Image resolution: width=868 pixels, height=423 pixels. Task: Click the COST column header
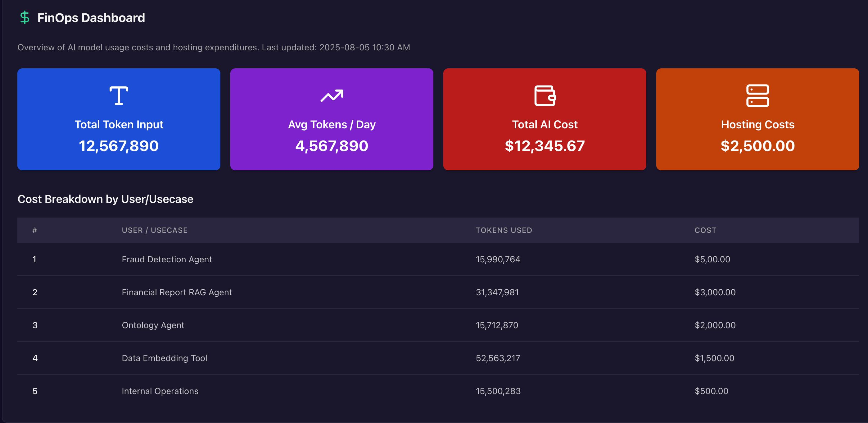pyautogui.click(x=705, y=230)
